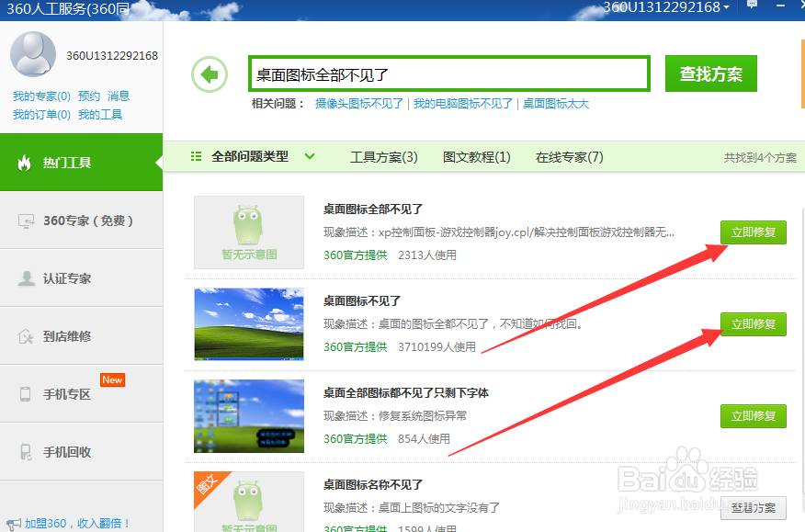The width and height of the screenshot is (805, 532).
Task: Select 热门工具 in the sidebar
Action: tap(81, 163)
